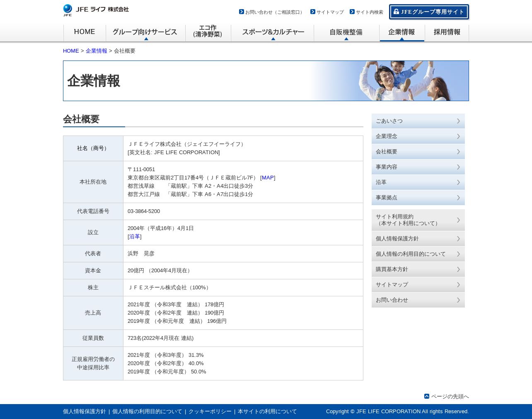Click HOME in the breadcrumb
Screen dimensions: 532x419
[x=71, y=51]
